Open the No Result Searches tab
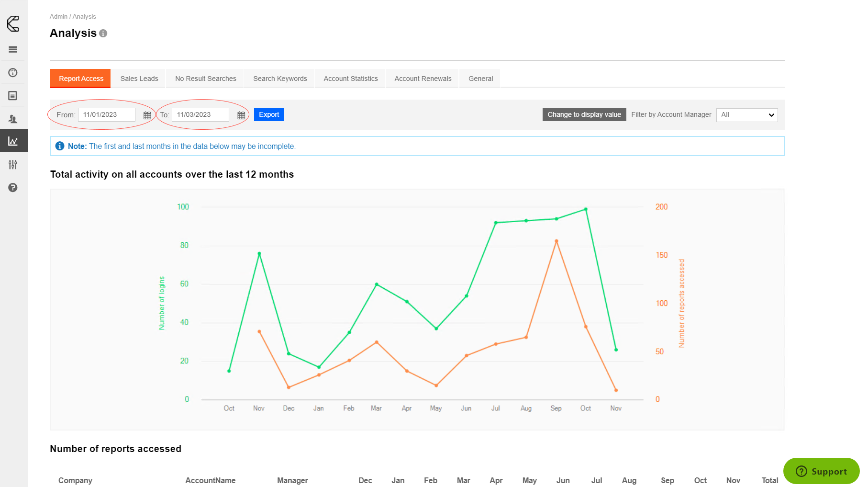The image size is (868, 487). pyautogui.click(x=206, y=79)
